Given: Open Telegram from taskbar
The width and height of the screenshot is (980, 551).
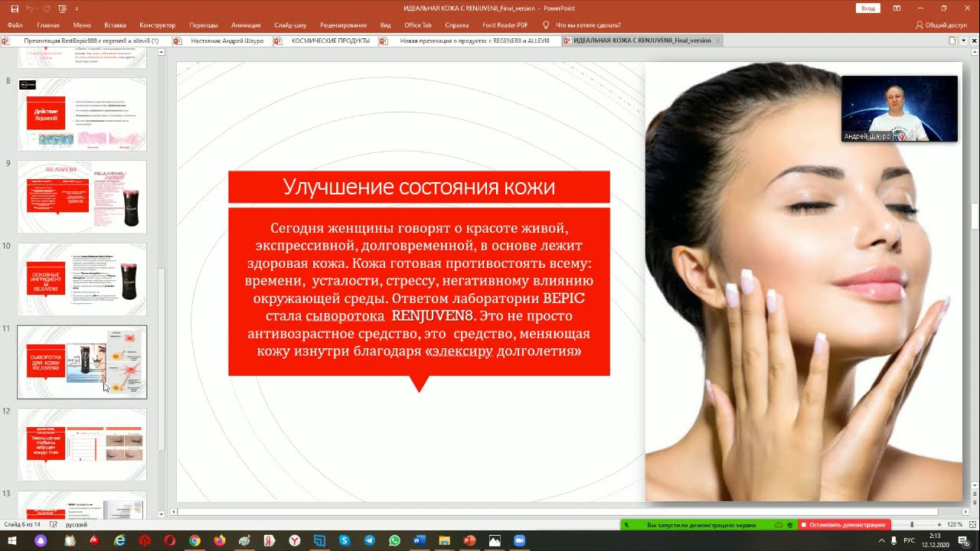Looking at the screenshot, I should 369,540.
